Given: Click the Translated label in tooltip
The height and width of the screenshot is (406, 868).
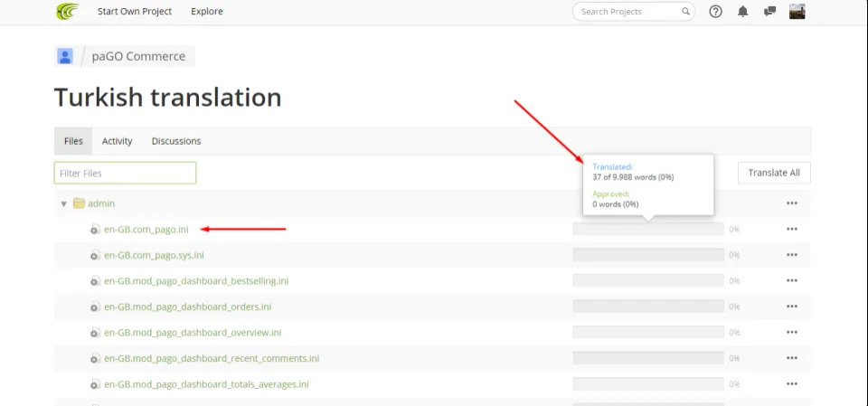Looking at the screenshot, I should coord(612,166).
